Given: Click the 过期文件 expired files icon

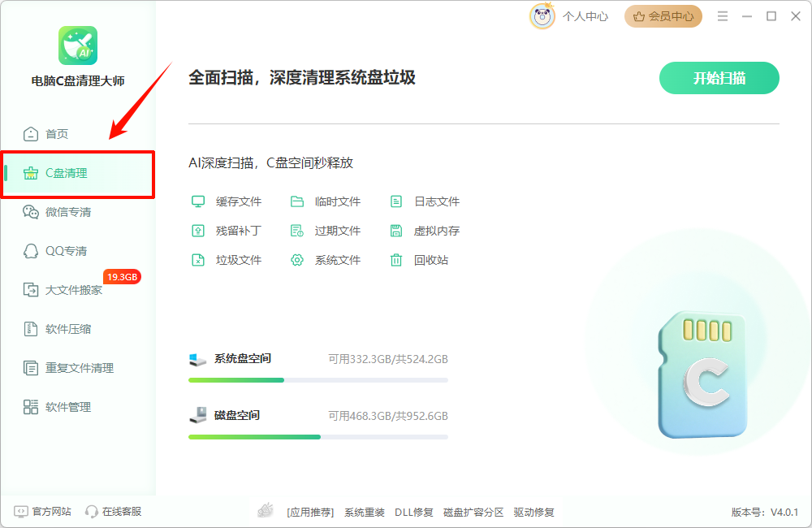Looking at the screenshot, I should click(296, 230).
